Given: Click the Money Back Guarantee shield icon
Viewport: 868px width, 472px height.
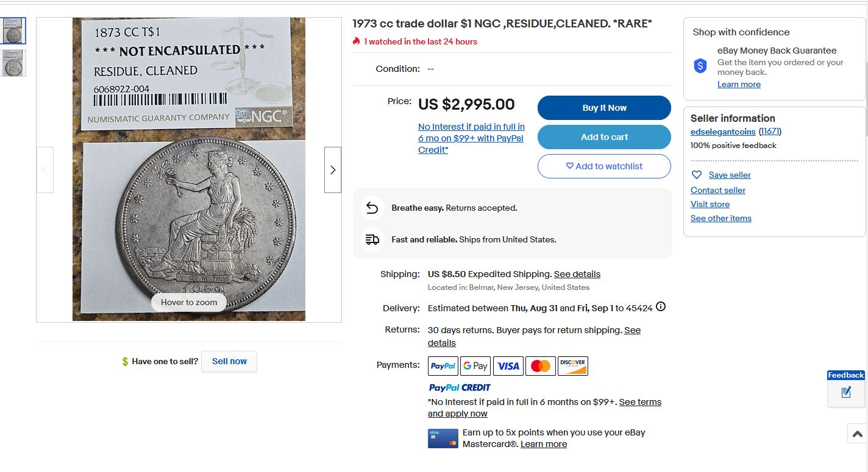Looking at the screenshot, I should click(700, 66).
